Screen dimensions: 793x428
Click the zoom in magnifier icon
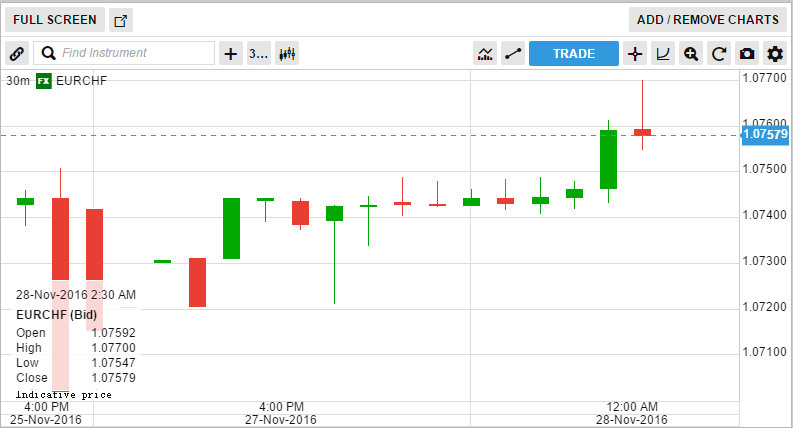(691, 54)
